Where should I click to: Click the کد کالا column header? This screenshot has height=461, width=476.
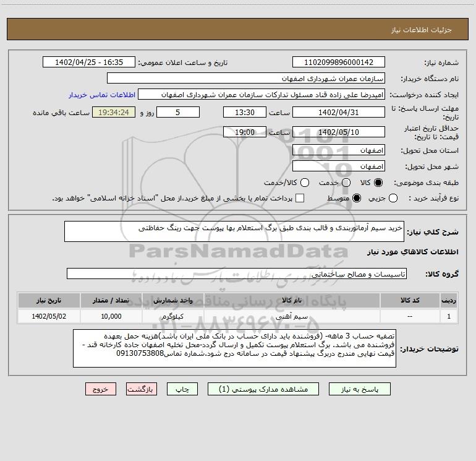coord(410,300)
